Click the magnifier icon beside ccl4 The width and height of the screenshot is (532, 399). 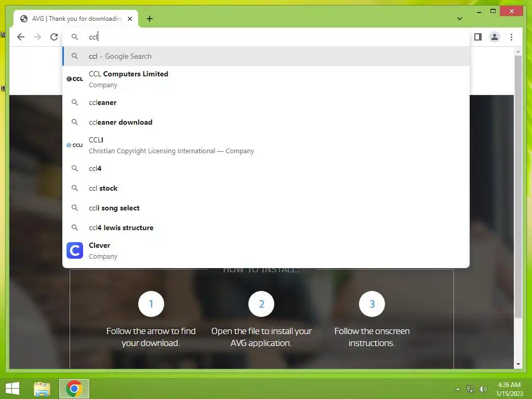(75, 168)
